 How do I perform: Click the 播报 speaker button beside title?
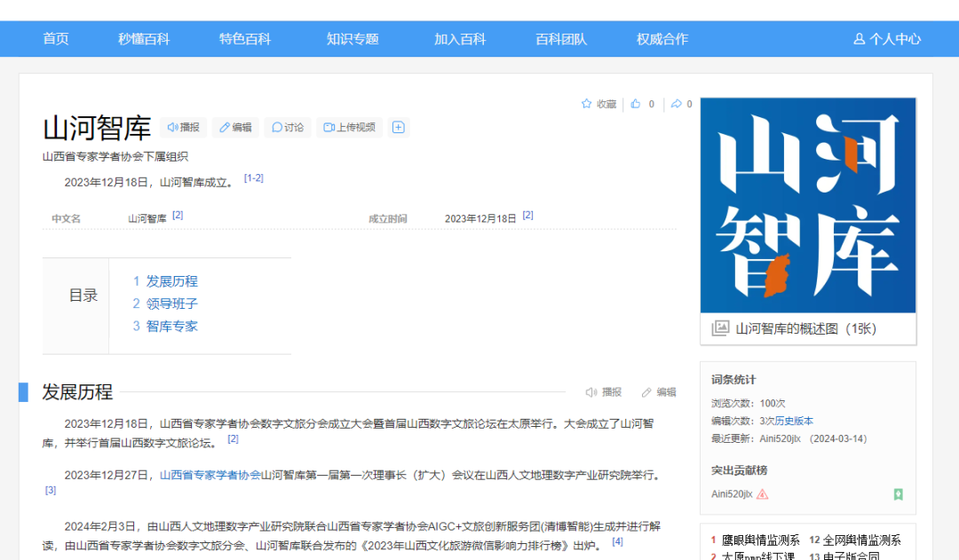[x=184, y=127]
